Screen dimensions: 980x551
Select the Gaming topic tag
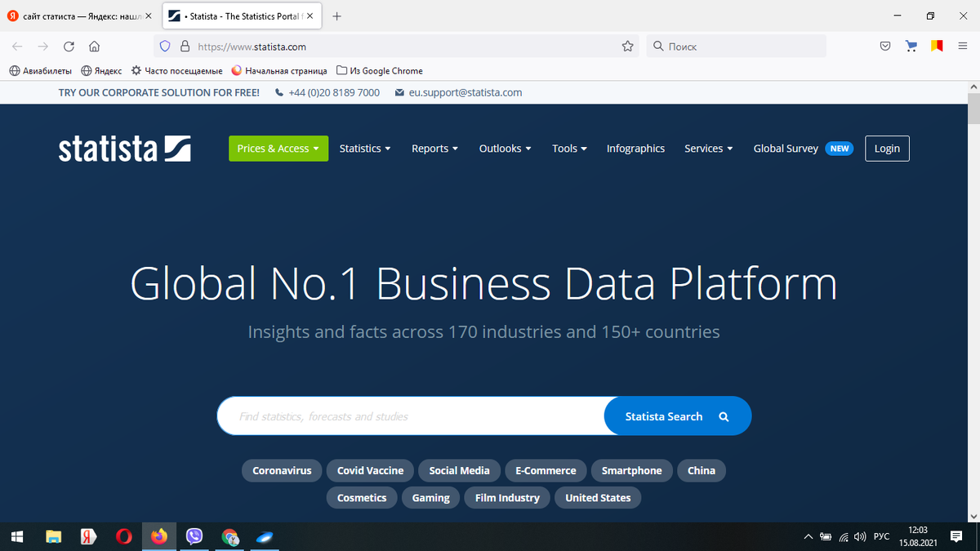[x=431, y=498]
